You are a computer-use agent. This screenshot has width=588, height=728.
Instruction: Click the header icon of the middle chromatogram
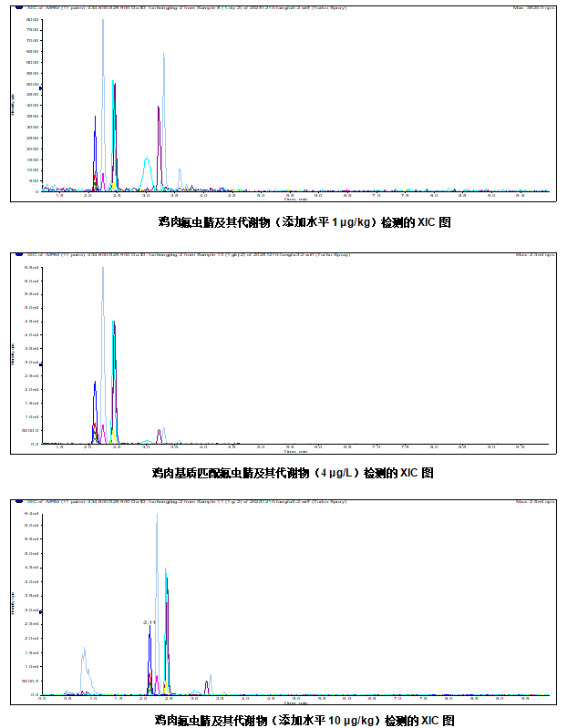pyautogui.click(x=20, y=254)
